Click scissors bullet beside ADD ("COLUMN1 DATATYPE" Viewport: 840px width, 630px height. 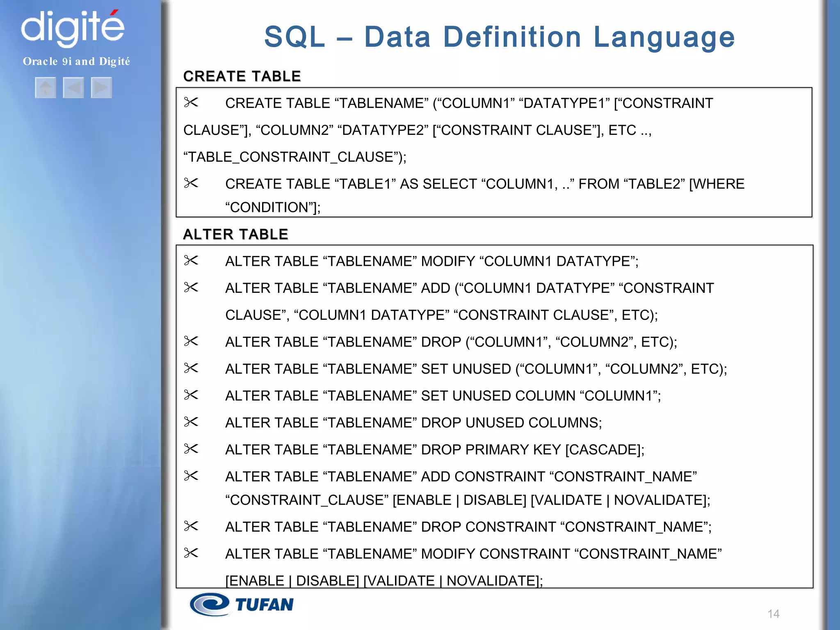point(191,287)
